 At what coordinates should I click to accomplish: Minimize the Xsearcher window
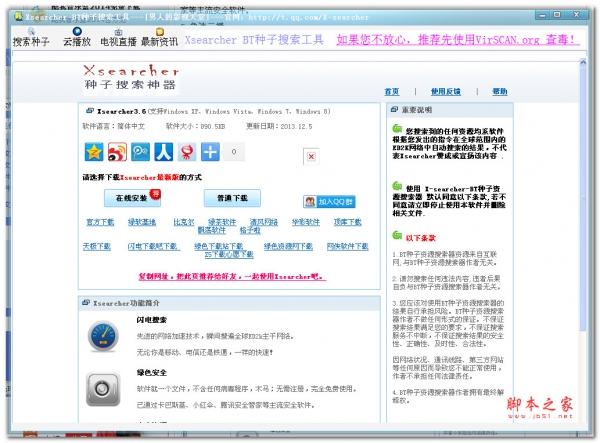542,15
